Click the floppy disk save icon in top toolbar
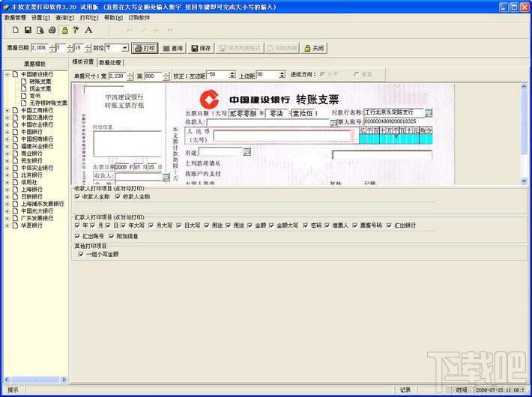Image resolution: width=532 pixels, height=397 pixels. click(x=28, y=30)
